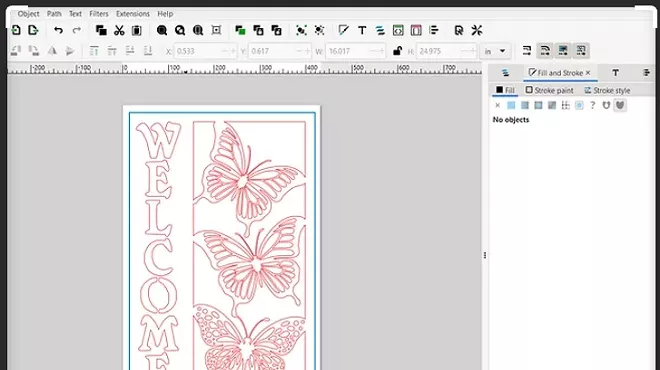The height and width of the screenshot is (370, 660).
Task: Zoom to fit drawing icon
Action: pos(180,30)
